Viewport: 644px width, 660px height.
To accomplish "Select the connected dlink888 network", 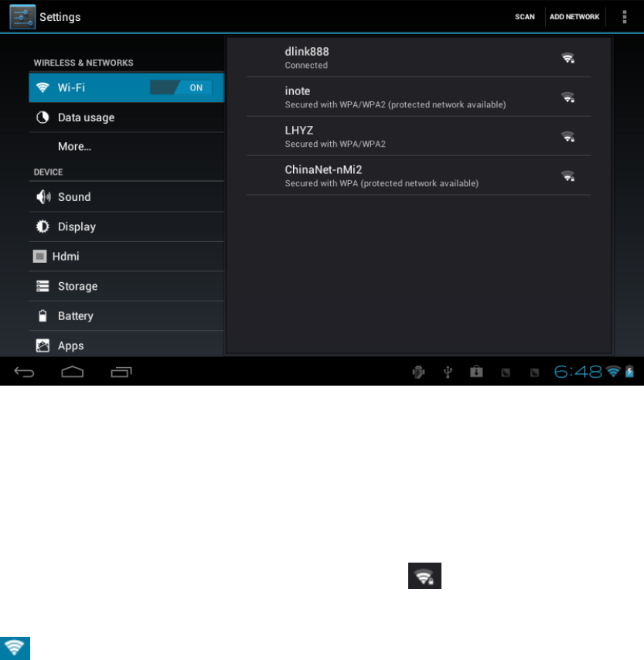I will (418, 58).
